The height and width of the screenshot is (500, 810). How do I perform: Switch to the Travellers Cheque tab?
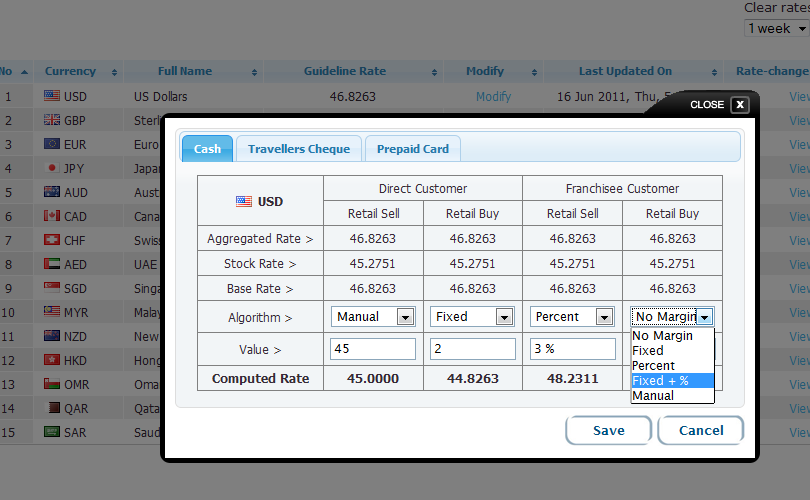[299, 149]
